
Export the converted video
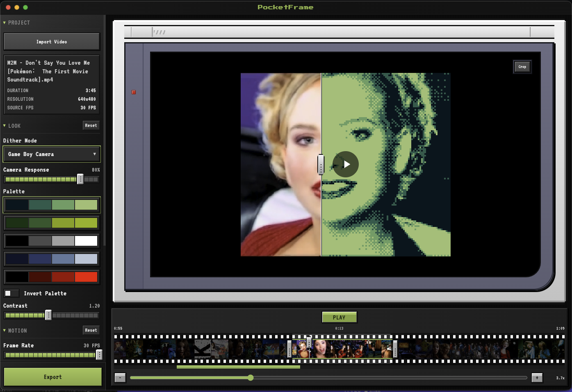[x=53, y=377]
